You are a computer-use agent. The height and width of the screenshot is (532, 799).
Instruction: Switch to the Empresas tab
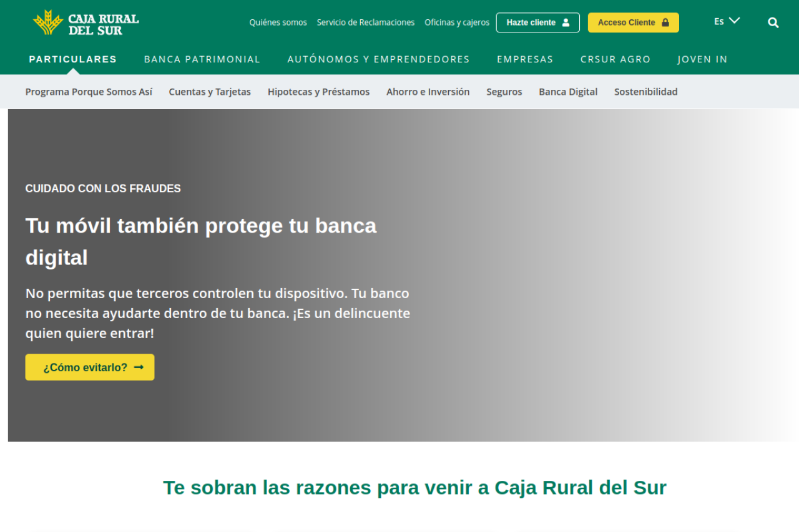tap(525, 59)
